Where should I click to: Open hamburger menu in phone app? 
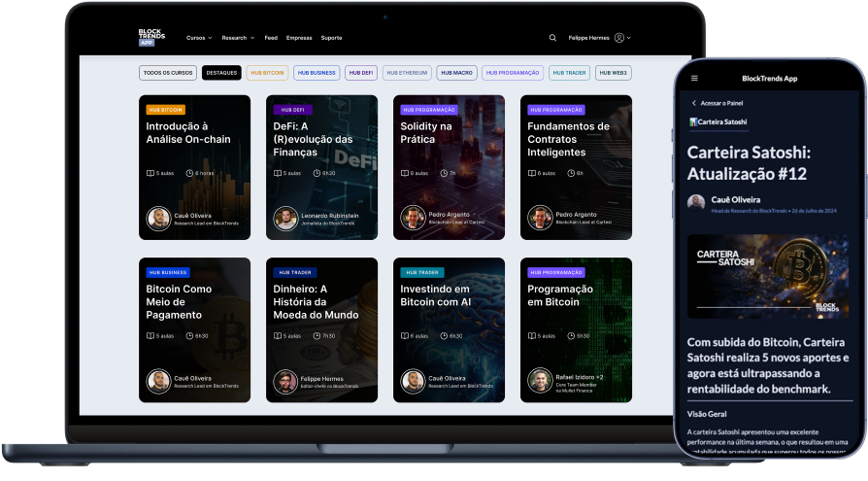pos(694,79)
